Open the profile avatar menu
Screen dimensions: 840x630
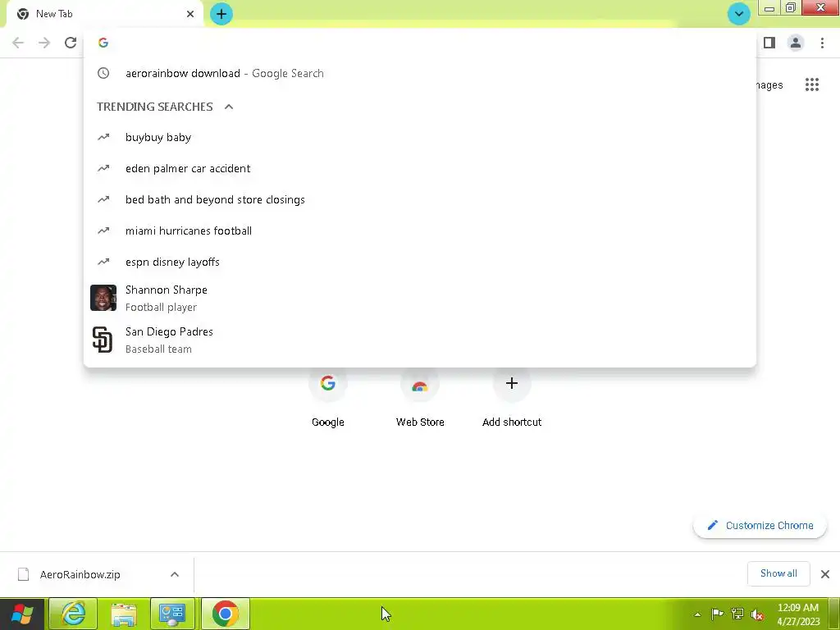(796, 43)
